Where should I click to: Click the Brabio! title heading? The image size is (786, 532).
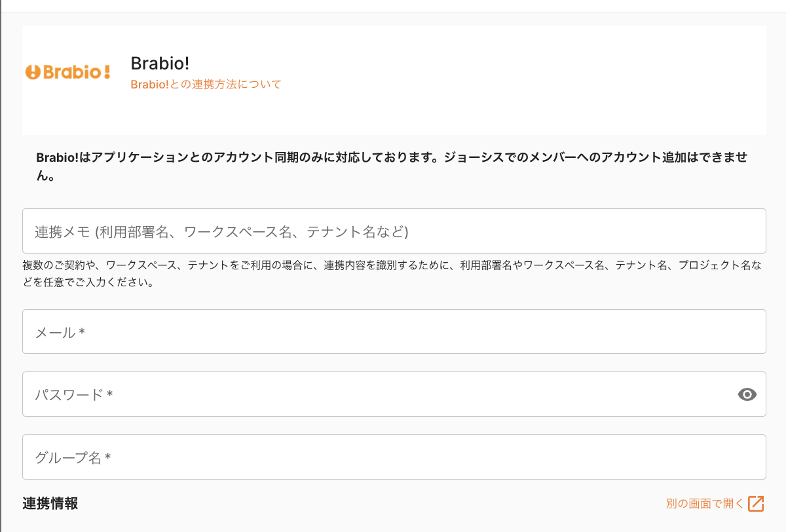click(160, 64)
